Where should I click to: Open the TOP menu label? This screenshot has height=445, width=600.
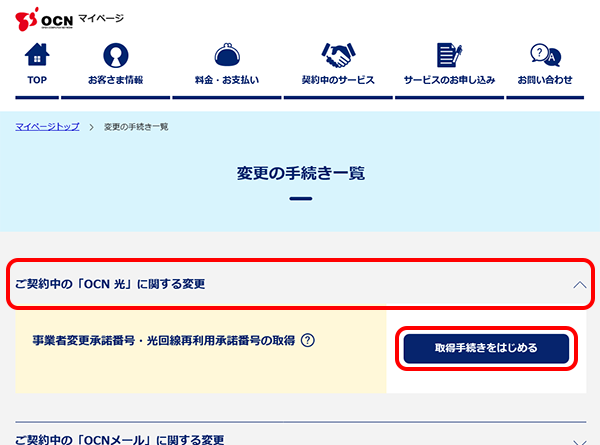point(37,80)
